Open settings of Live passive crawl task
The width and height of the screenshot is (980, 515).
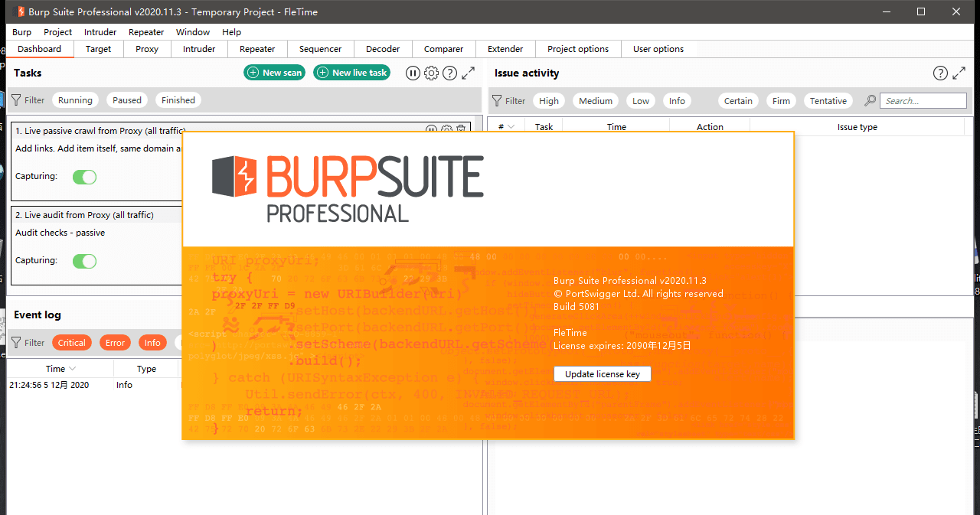pyautogui.click(x=447, y=130)
